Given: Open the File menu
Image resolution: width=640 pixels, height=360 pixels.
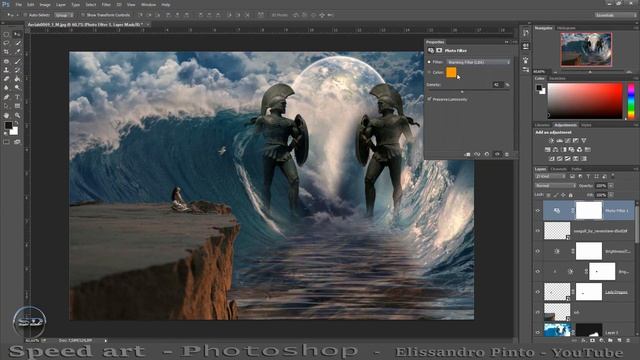Looking at the screenshot, I should pyautogui.click(x=18, y=4).
